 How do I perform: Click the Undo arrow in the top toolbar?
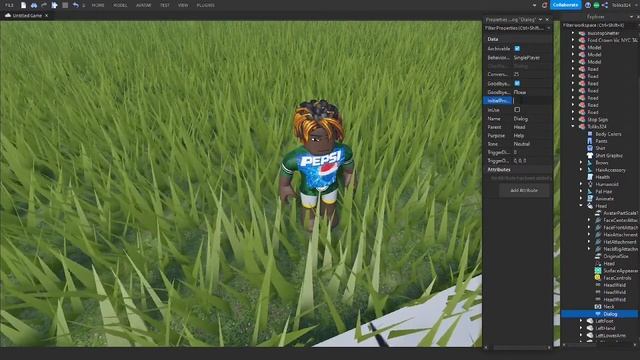click(76, 5)
